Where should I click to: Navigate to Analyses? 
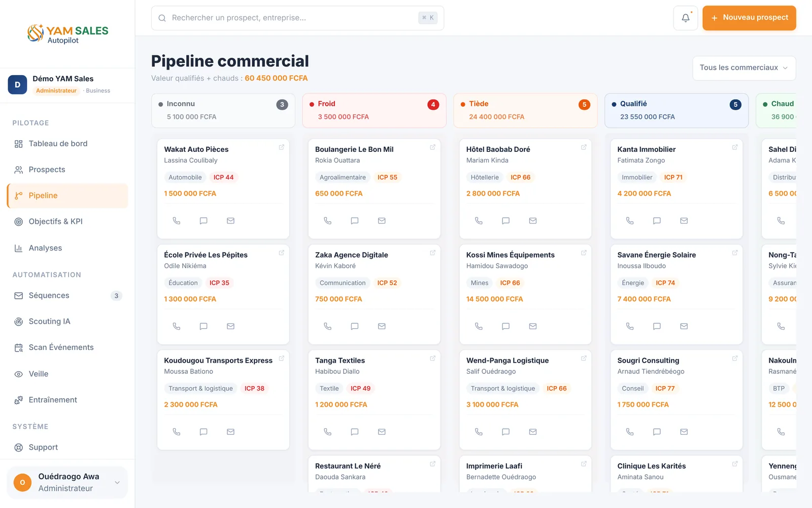(x=67, y=248)
